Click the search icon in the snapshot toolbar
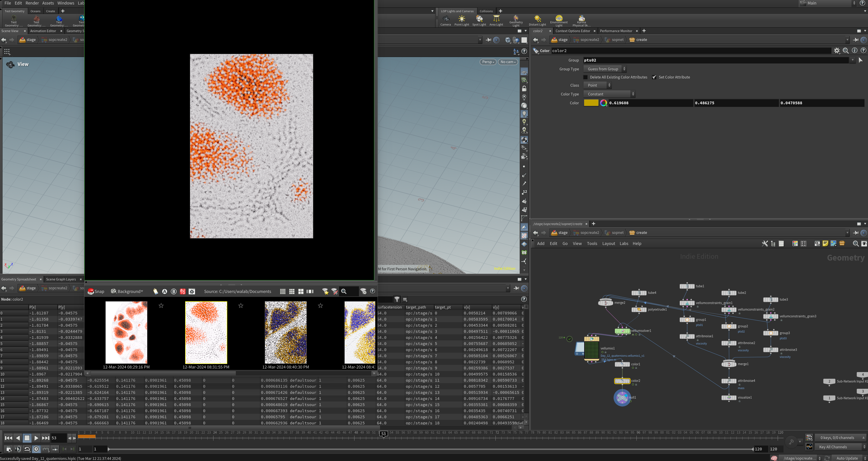This screenshot has height=461, width=868. click(x=344, y=291)
